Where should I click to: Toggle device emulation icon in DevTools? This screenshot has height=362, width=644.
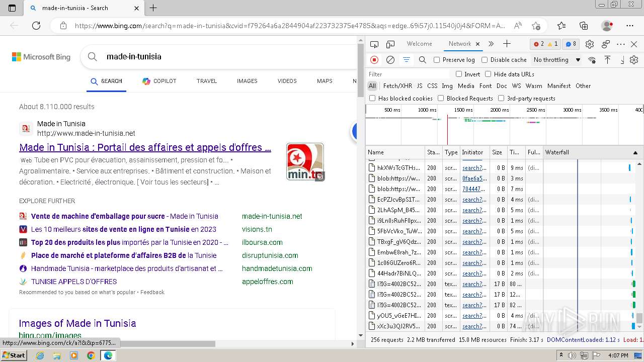pyautogui.click(x=390, y=44)
